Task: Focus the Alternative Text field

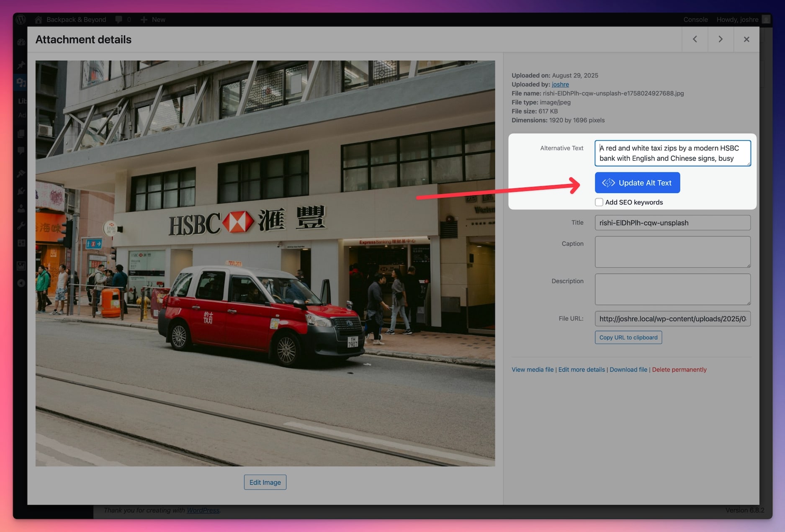Action: click(x=673, y=153)
